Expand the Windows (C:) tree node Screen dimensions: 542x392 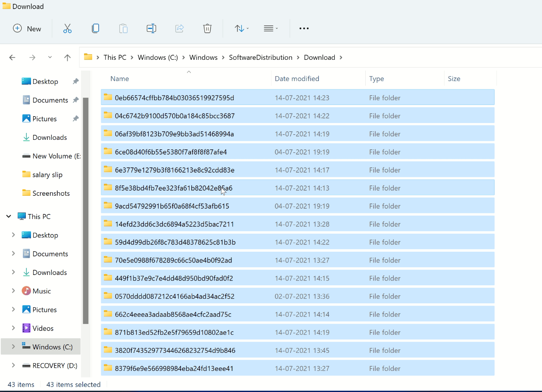13,347
